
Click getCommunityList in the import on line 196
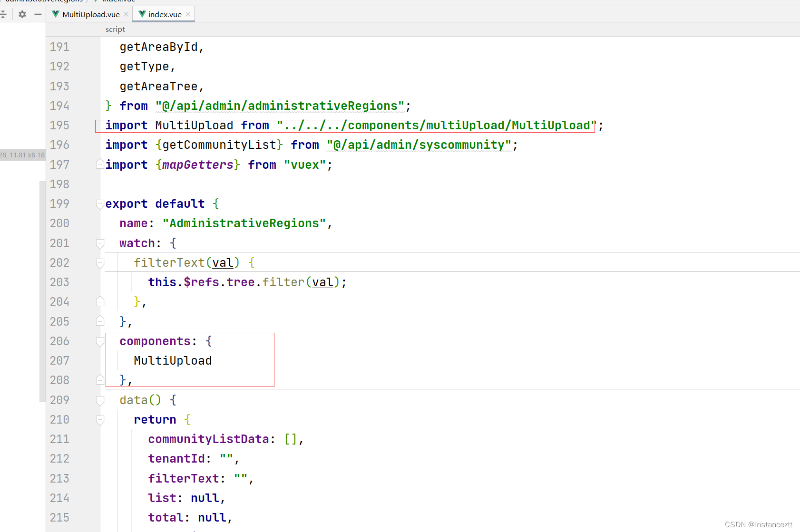tap(219, 145)
